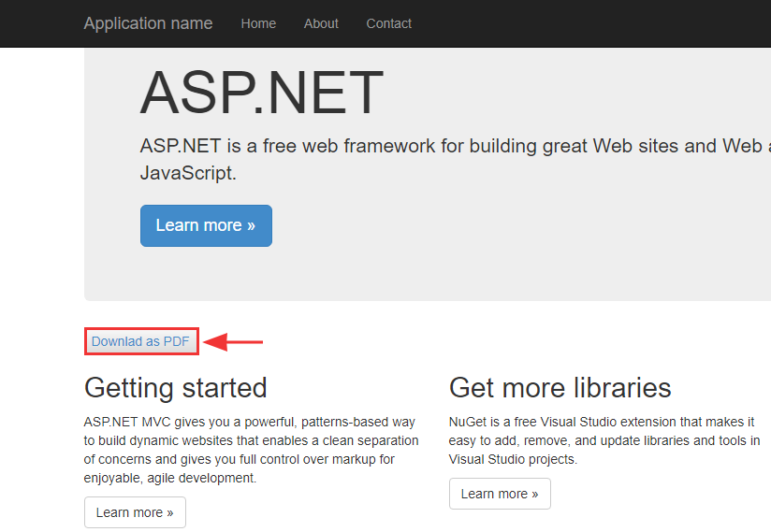
Task: Click the red arrow beside Download as PDF
Action: [x=233, y=342]
